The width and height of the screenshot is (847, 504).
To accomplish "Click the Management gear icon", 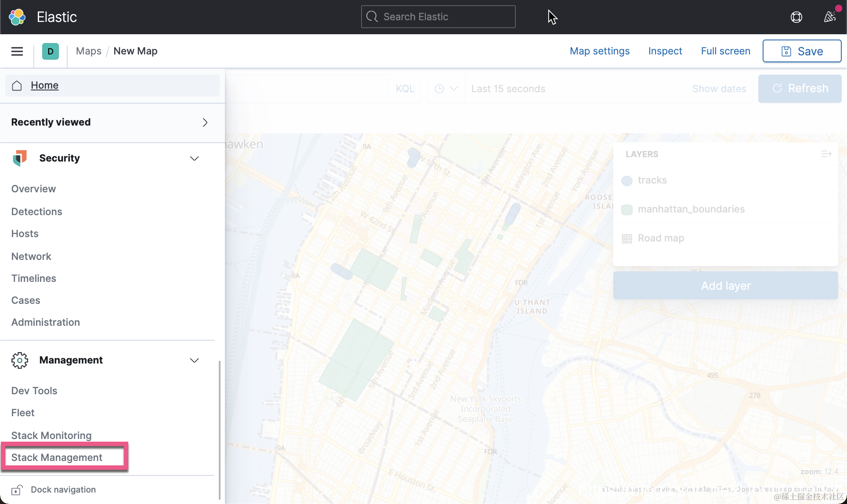I will point(20,360).
